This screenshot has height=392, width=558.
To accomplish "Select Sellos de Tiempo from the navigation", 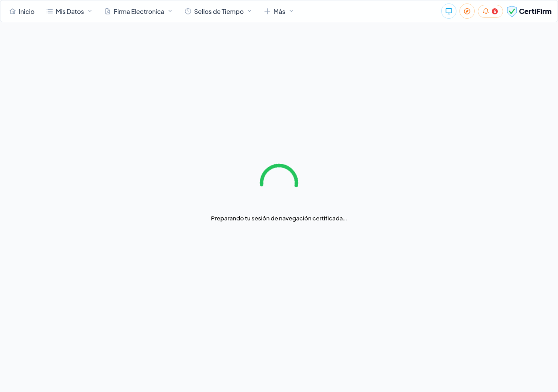I will click(218, 11).
